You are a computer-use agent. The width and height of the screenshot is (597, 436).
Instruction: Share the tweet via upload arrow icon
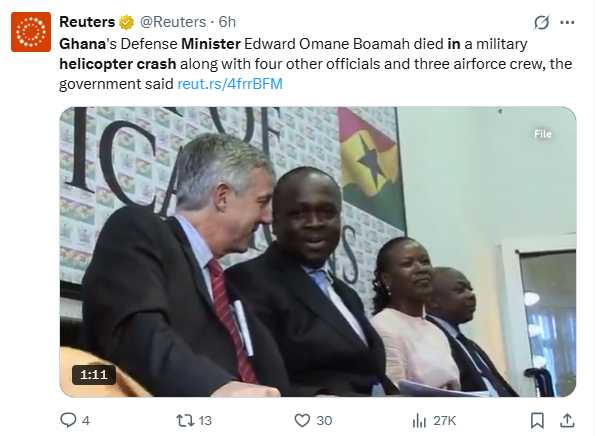click(x=567, y=420)
